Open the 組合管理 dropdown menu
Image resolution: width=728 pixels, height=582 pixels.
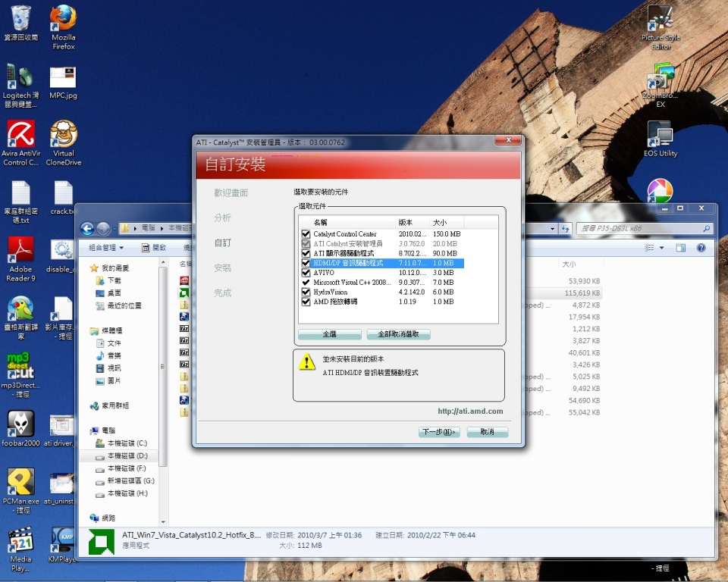pos(104,248)
